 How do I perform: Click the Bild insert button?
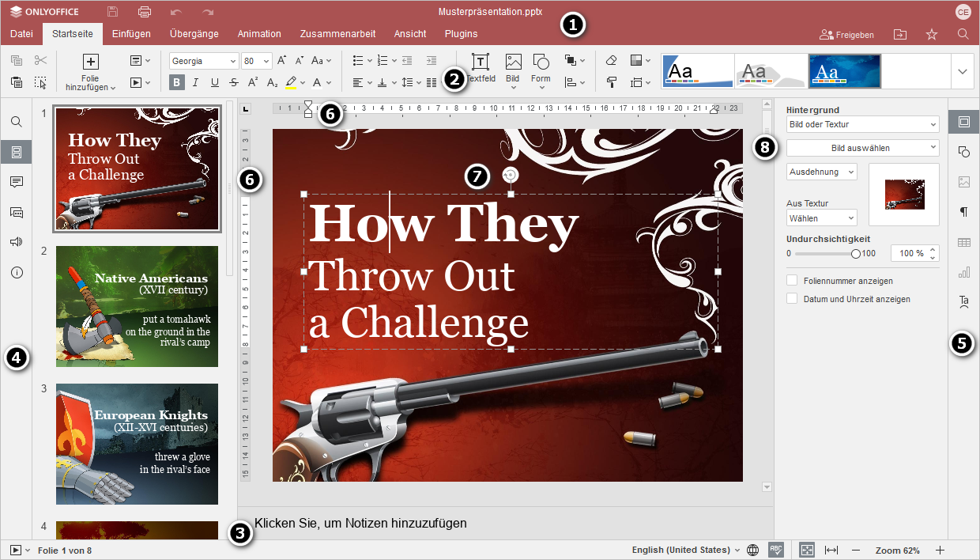pos(513,70)
